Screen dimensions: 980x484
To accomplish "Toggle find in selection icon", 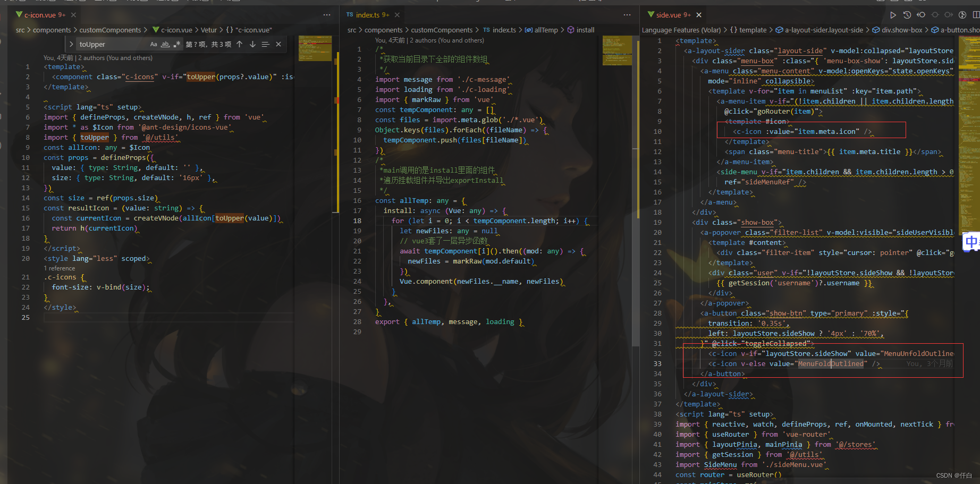I will click(265, 44).
